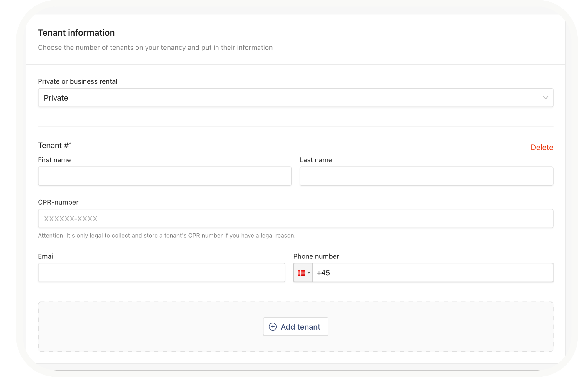588x377 pixels.
Task: Click the Email input box
Action: [161, 273]
